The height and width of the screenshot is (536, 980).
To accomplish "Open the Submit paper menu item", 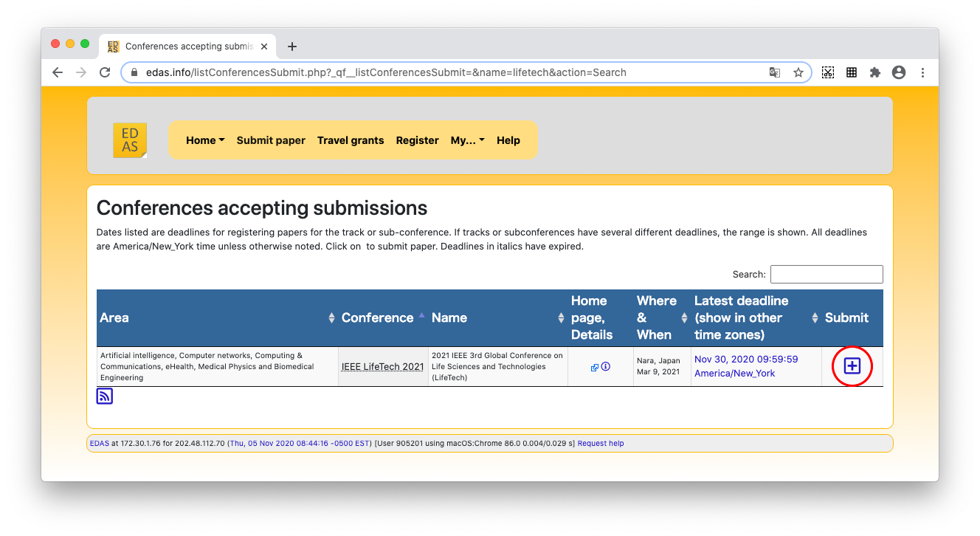I will 271,140.
